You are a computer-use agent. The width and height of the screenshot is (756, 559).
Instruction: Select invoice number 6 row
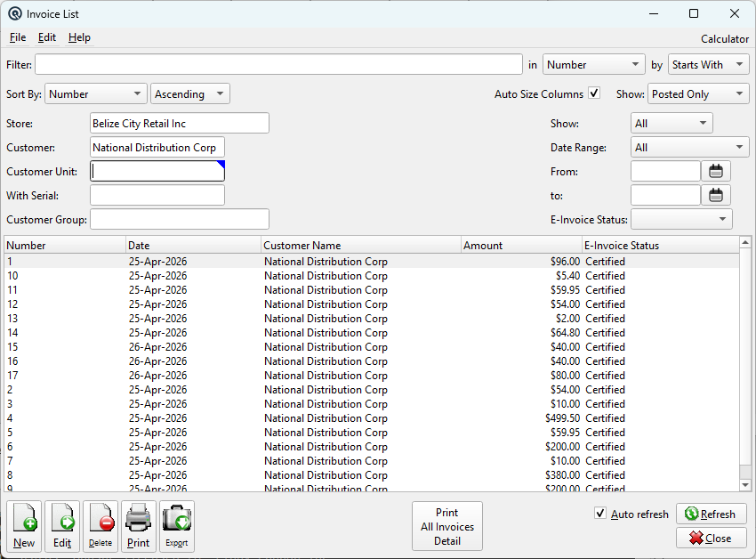pos(371,447)
